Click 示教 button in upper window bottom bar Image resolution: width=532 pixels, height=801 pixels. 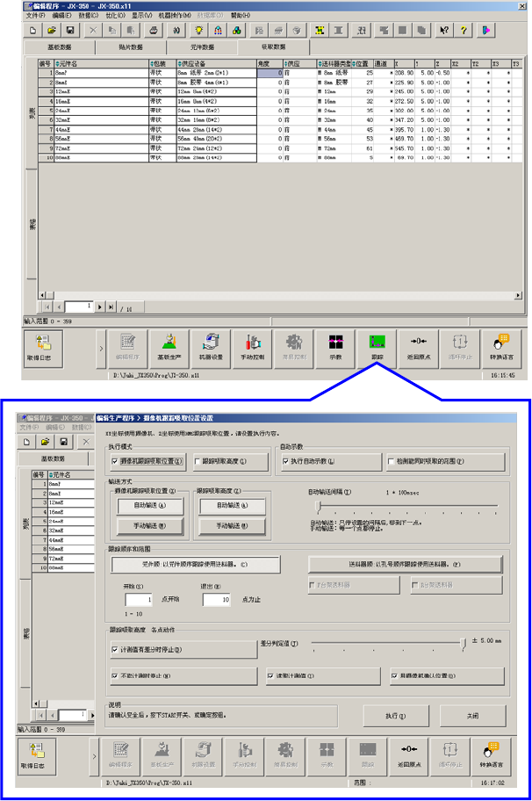click(x=335, y=349)
